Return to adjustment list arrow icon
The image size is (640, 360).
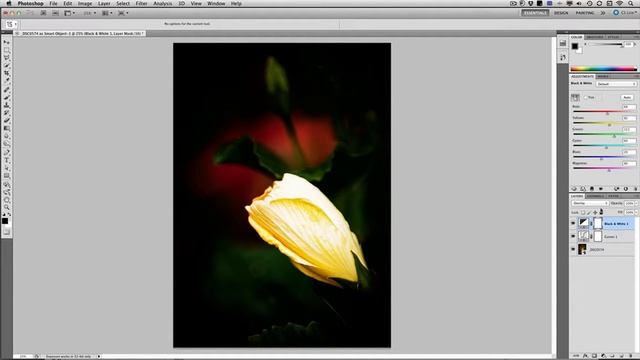tap(574, 189)
